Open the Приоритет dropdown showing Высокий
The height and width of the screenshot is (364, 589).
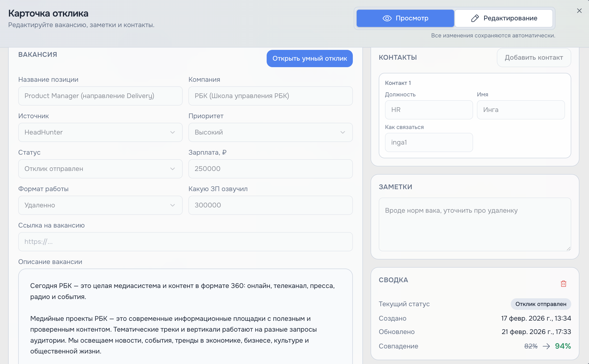click(x=270, y=132)
